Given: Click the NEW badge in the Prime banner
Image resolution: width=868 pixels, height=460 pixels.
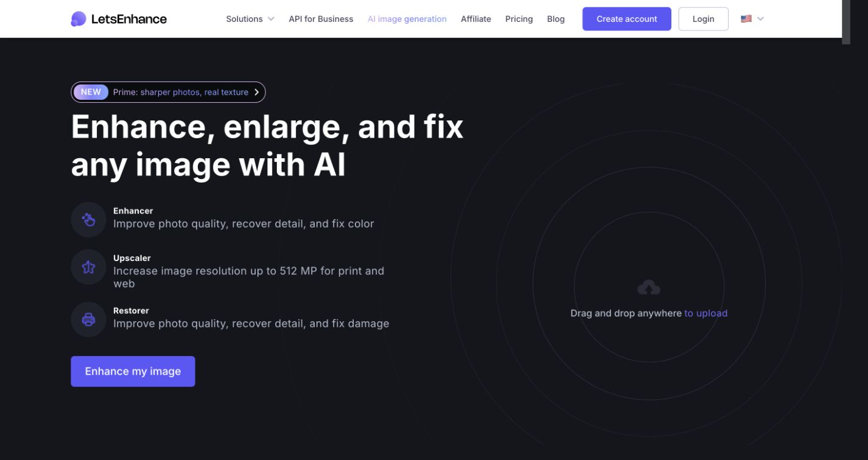Looking at the screenshot, I should pos(91,92).
